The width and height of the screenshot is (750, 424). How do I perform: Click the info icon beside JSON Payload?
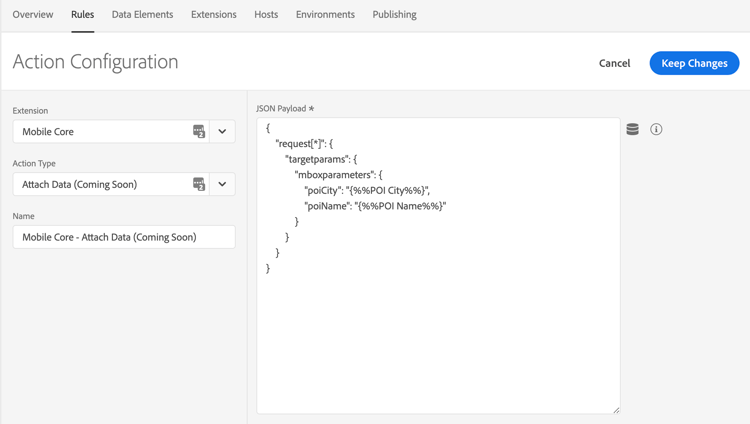pos(656,129)
